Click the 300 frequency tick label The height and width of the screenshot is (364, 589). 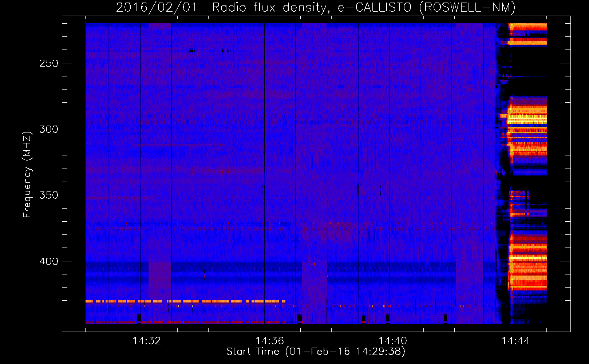(x=49, y=129)
